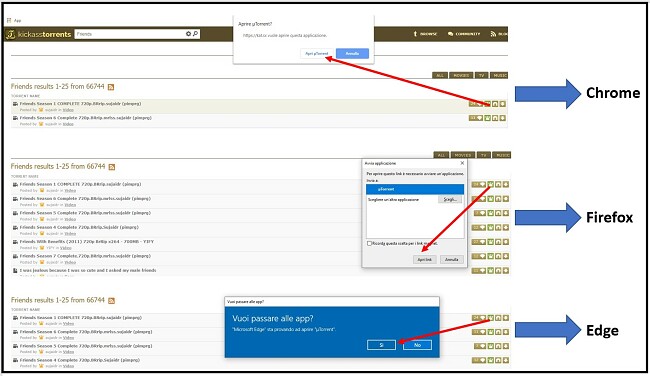Click the 'No' button in the Edge dialog
The width and height of the screenshot is (650, 376).
[417, 345]
